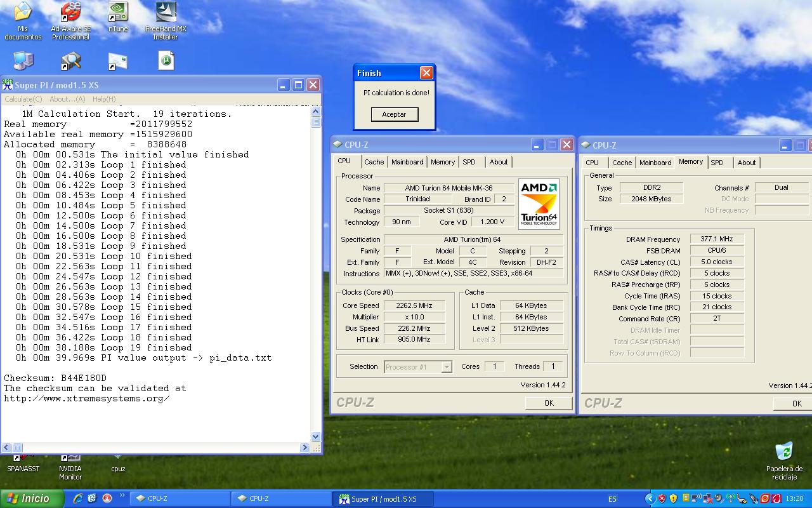This screenshot has height=508, width=812.
Task: Click the CAS# Latency value 5.0 clocks
Action: pos(717,262)
